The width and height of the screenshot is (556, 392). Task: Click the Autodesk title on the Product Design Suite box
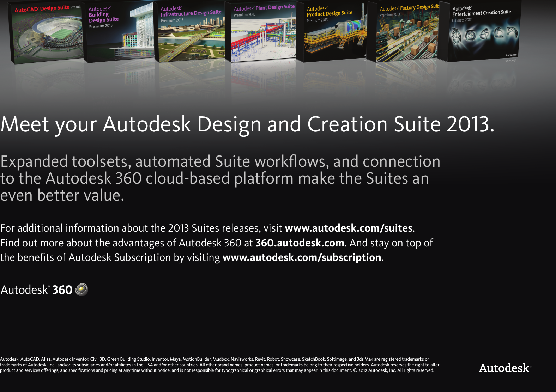tap(317, 9)
